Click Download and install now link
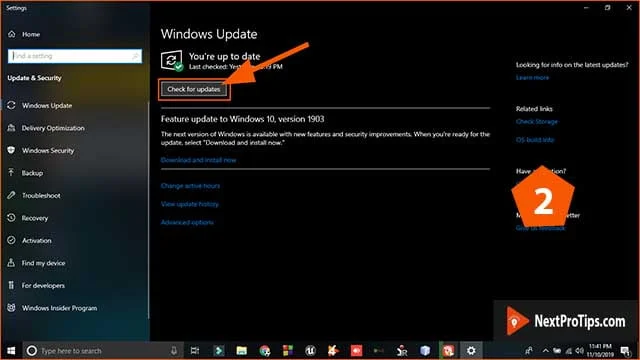 point(198,160)
